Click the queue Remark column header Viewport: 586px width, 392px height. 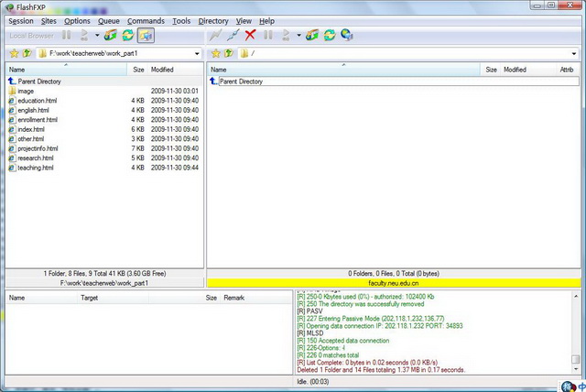tap(256, 298)
